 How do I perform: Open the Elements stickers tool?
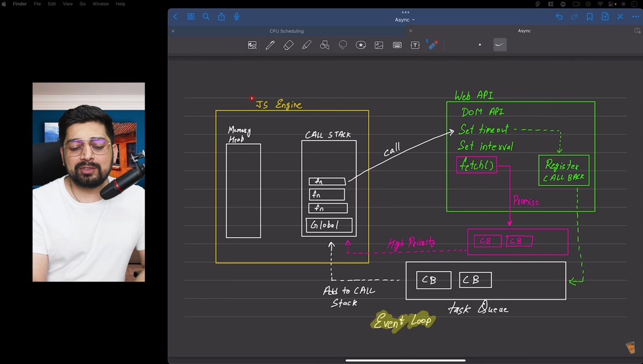click(x=361, y=45)
